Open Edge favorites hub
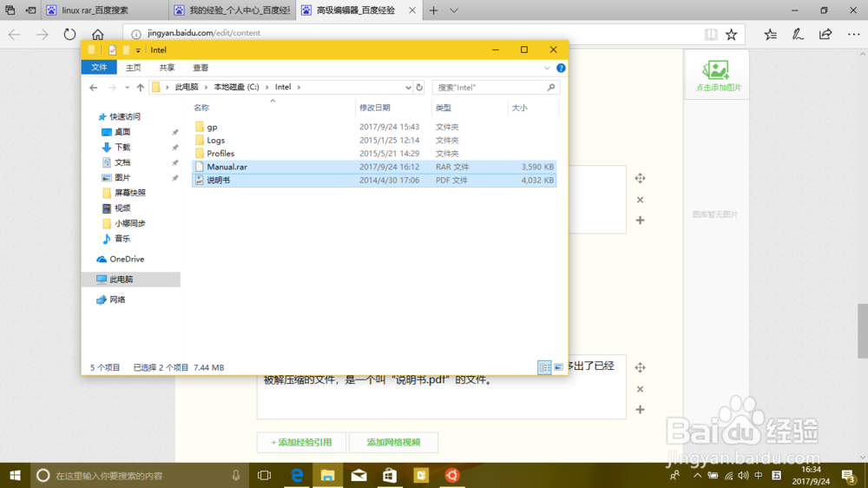The width and height of the screenshot is (868, 488). click(x=770, y=35)
